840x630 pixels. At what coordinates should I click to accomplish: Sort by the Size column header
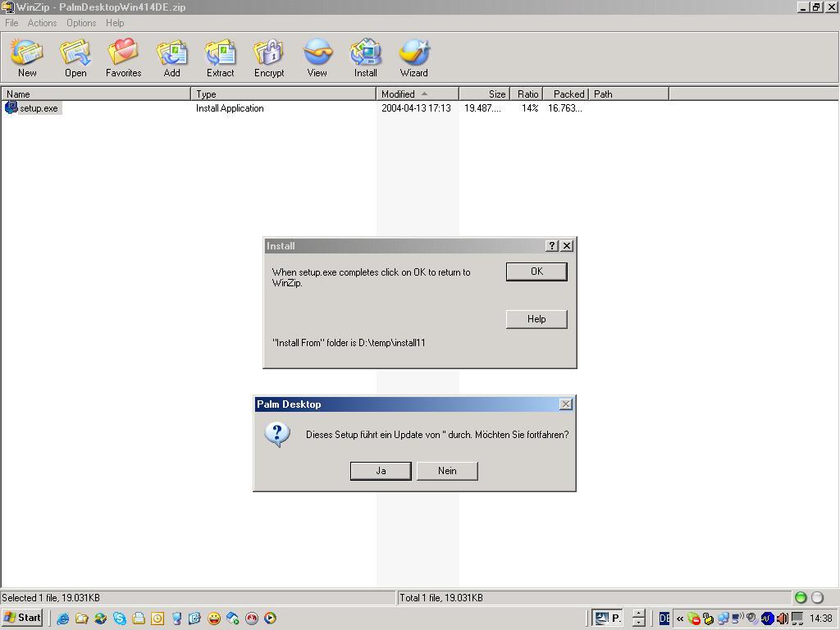484,94
